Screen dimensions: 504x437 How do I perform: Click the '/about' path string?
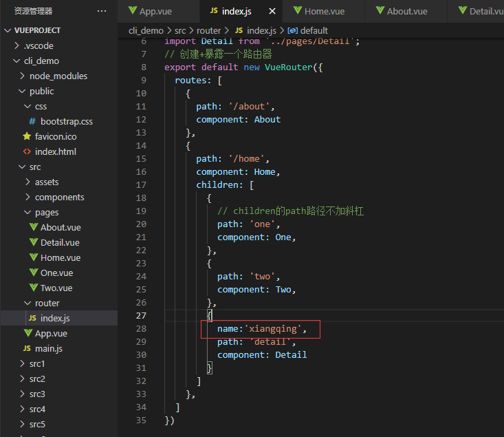[249, 107]
